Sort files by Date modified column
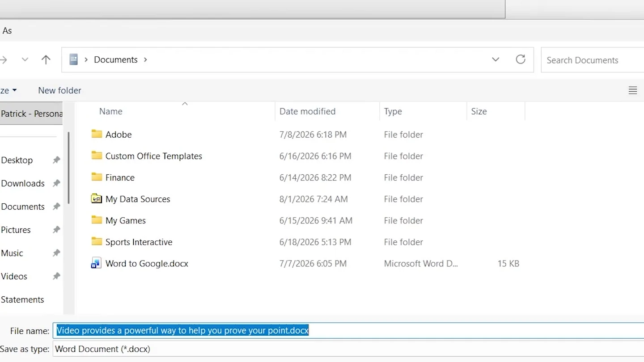The image size is (644, 362). click(x=307, y=111)
